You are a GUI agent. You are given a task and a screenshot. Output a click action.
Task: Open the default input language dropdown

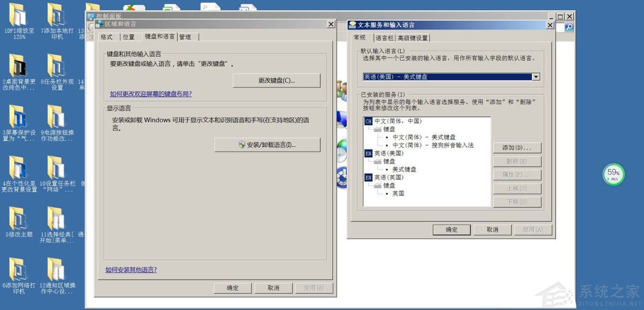tap(536, 76)
